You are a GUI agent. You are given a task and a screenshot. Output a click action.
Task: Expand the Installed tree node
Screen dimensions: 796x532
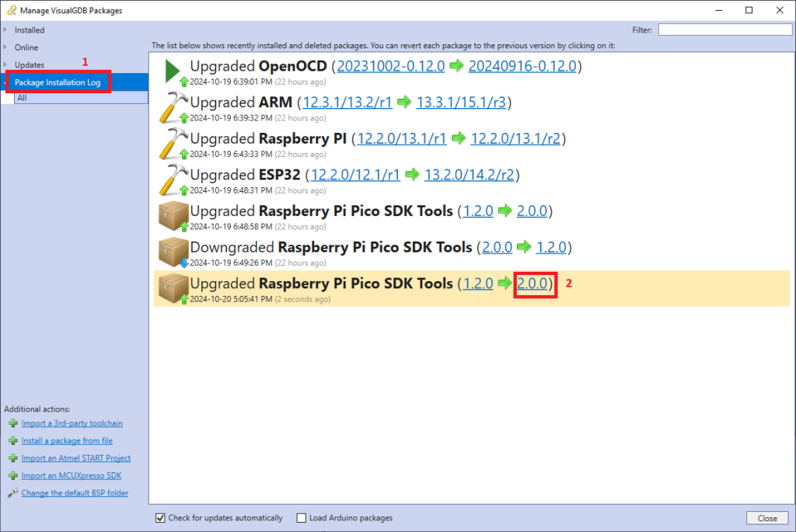point(5,30)
